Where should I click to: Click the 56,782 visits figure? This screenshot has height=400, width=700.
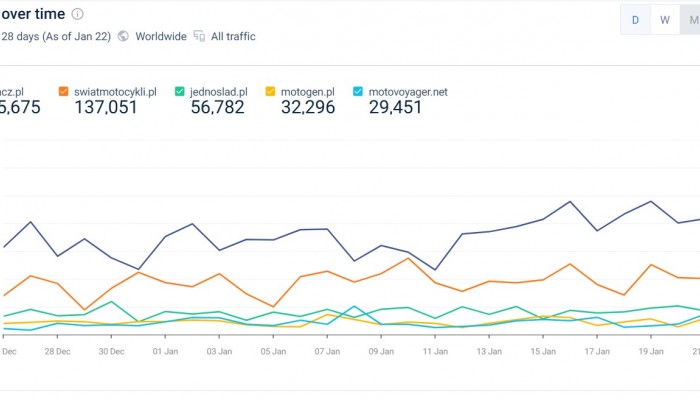tap(217, 108)
